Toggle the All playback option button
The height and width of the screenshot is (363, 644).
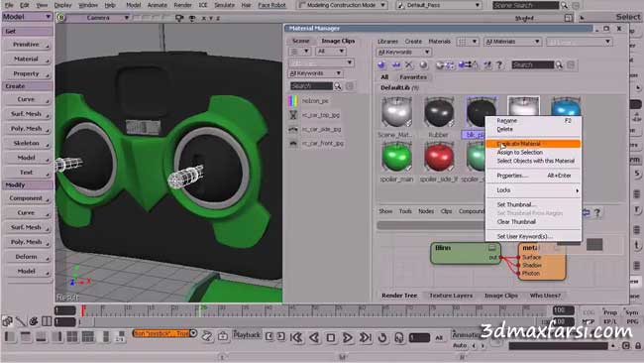(439, 338)
